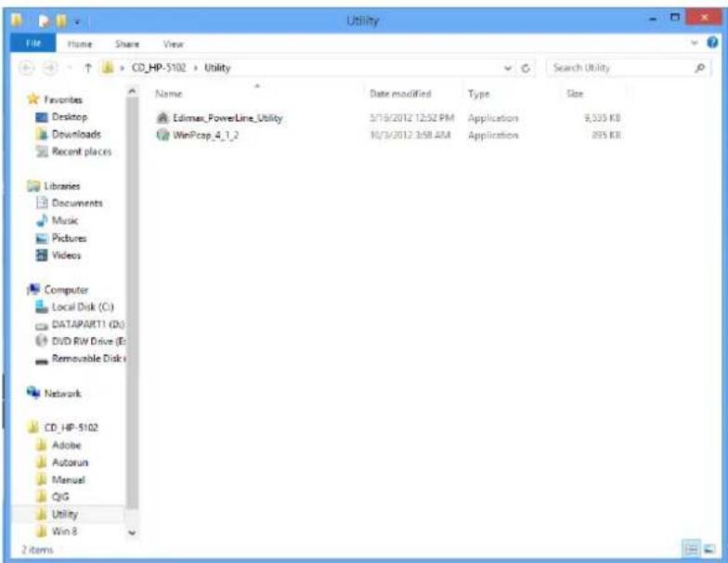Screen dimensions: 728x563
Task: Click the navigation pane scroll up arrow
Action: 132,91
